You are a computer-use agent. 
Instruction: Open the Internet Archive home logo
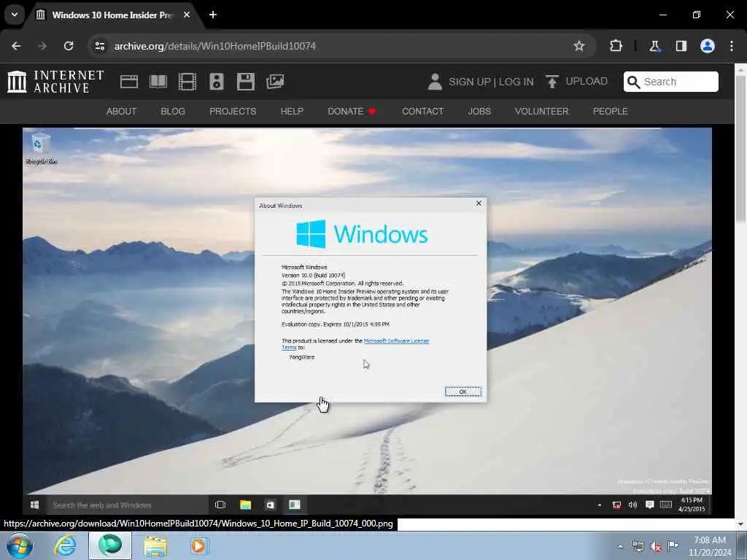coord(55,82)
